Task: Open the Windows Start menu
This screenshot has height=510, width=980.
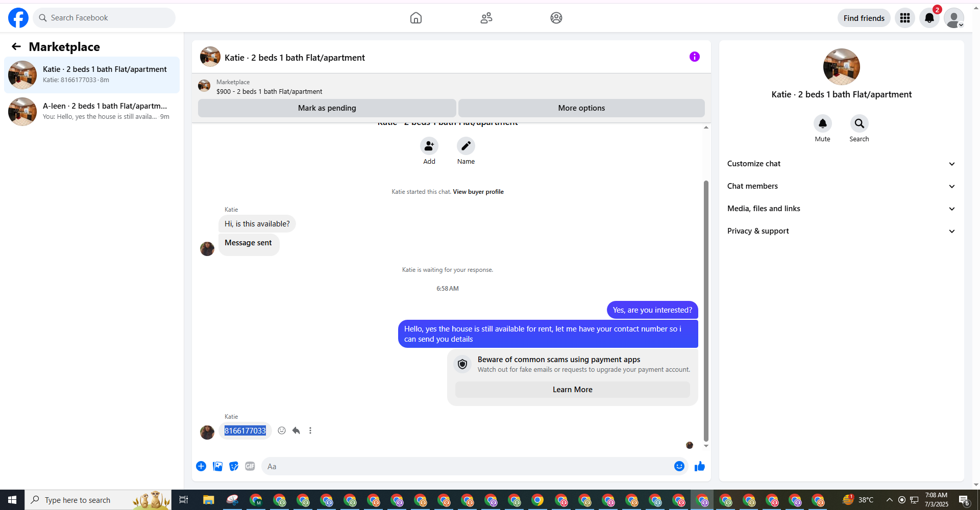Action: 12,500
